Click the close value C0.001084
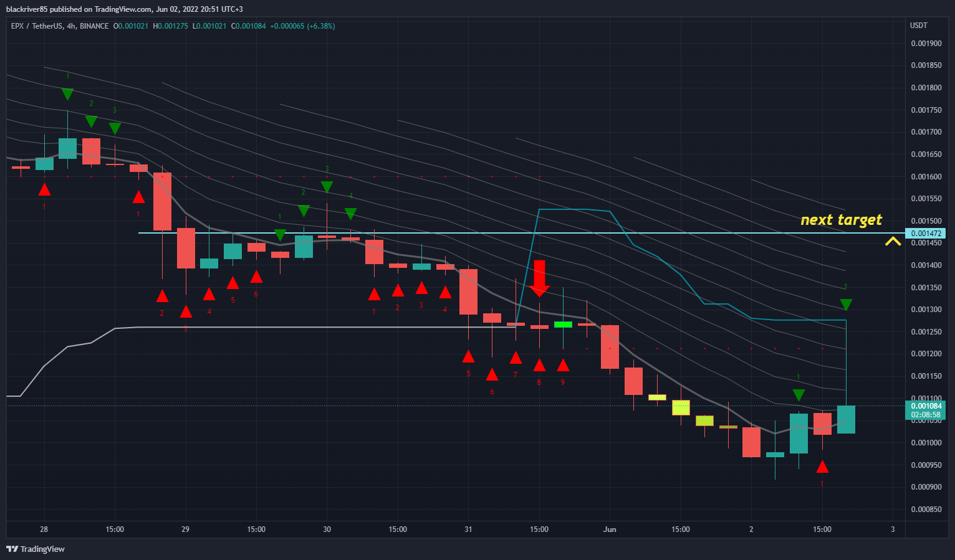955x560 pixels. pyautogui.click(x=248, y=26)
